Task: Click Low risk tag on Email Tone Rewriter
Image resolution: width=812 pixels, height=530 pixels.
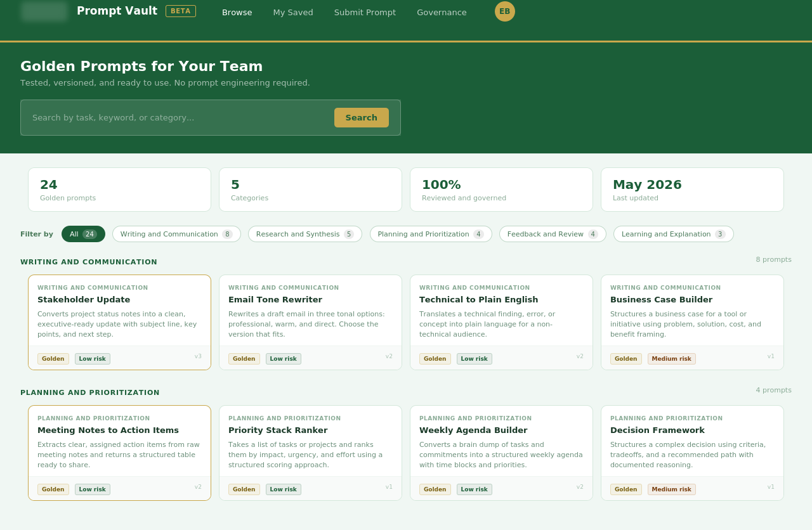Action: tap(284, 359)
